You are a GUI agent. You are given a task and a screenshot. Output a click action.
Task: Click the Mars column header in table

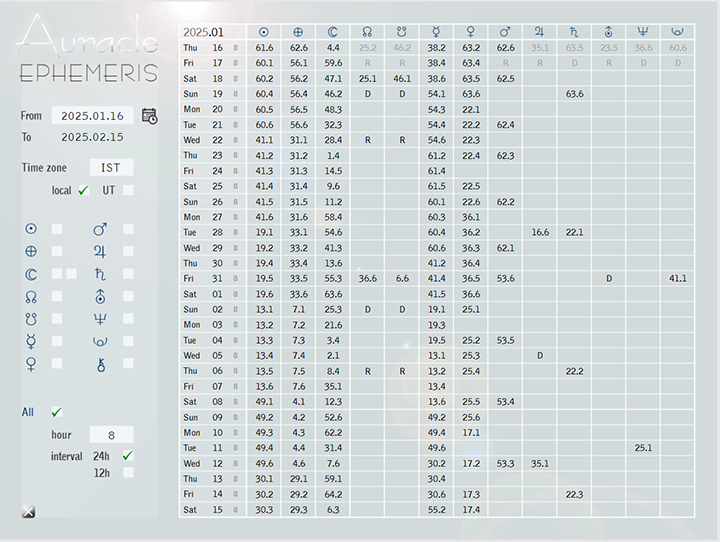point(505,32)
